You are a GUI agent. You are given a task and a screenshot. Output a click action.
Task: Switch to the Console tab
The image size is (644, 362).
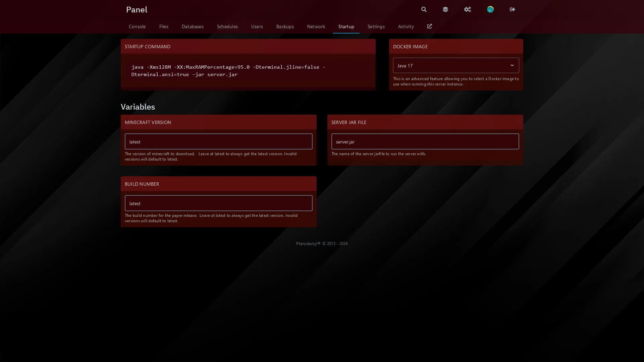coord(137,26)
